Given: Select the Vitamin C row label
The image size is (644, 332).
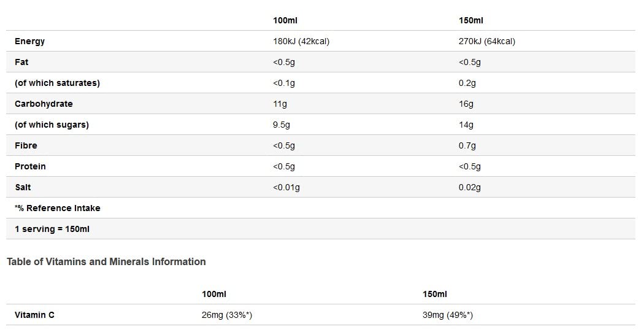Looking at the screenshot, I should pyautogui.click(x=34, y=315).
